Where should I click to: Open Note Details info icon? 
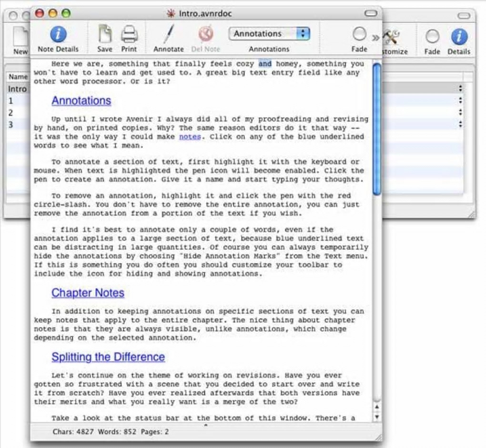58,34
